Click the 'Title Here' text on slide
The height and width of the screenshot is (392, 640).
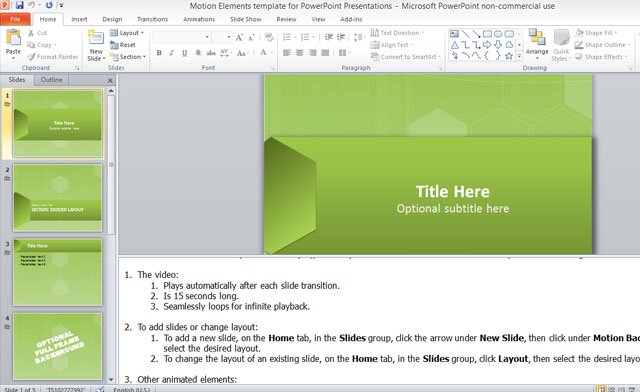(x=453, y=192)
